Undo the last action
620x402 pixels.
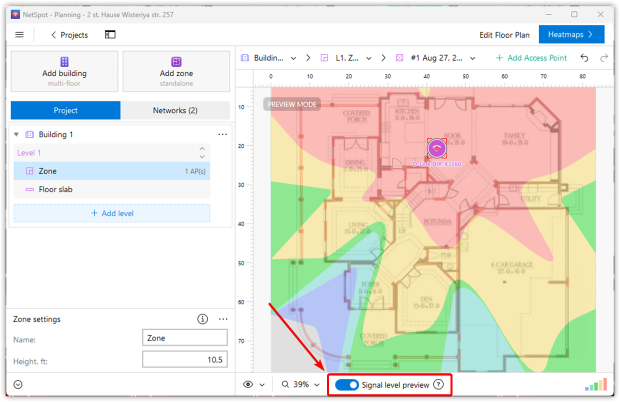tap(584, 58)
